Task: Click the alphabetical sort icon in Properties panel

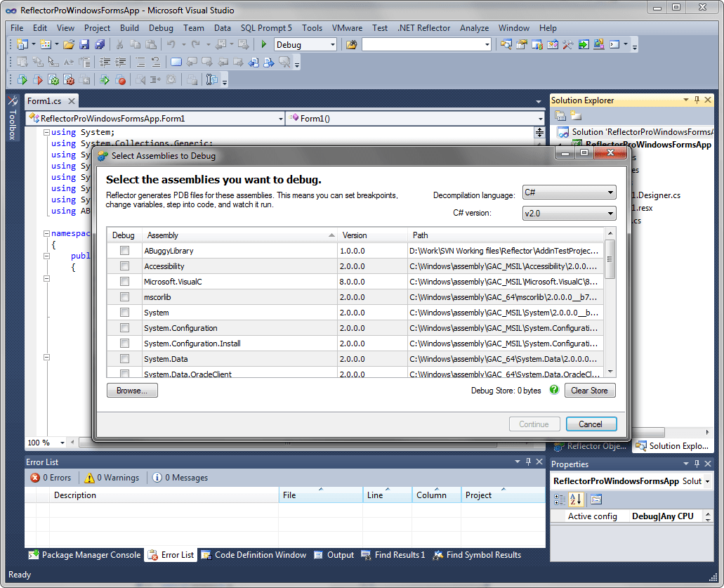Action: (x=576, y=499)
